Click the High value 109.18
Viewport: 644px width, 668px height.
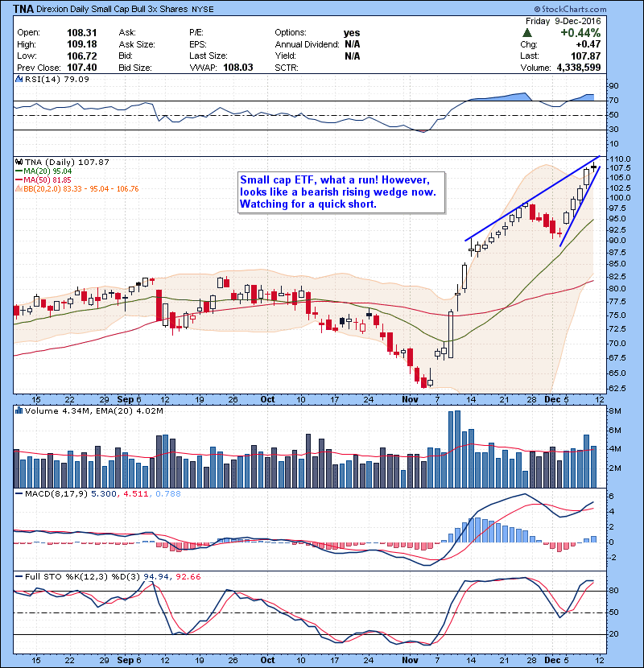pyautogui.click(x=82, y=44)
